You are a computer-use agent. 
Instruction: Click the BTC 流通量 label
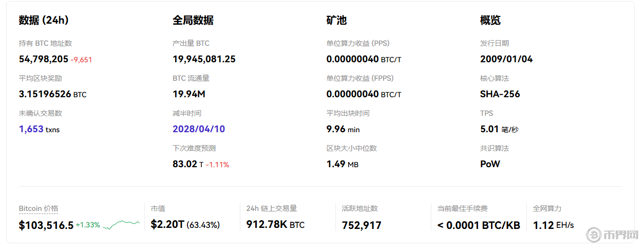(x=191, y=78)
